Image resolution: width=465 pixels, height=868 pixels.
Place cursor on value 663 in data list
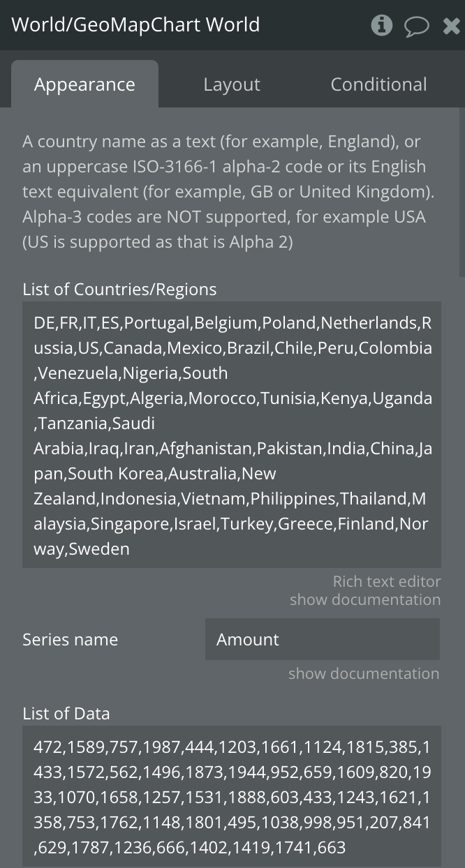click(331, 848)
